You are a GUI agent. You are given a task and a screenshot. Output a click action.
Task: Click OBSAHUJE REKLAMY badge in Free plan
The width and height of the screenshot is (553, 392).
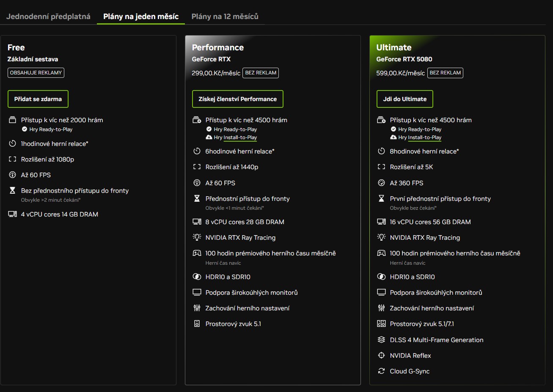point(36,73)
